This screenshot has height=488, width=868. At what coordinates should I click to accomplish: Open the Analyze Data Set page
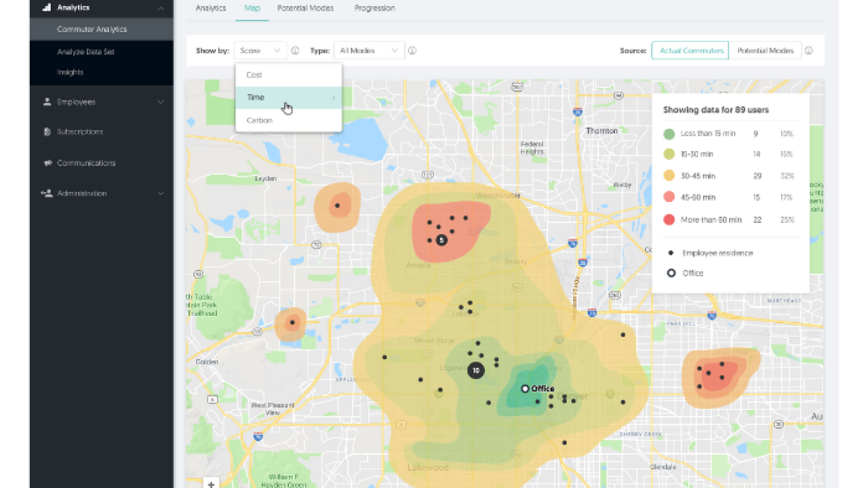(x=84, y=51)
